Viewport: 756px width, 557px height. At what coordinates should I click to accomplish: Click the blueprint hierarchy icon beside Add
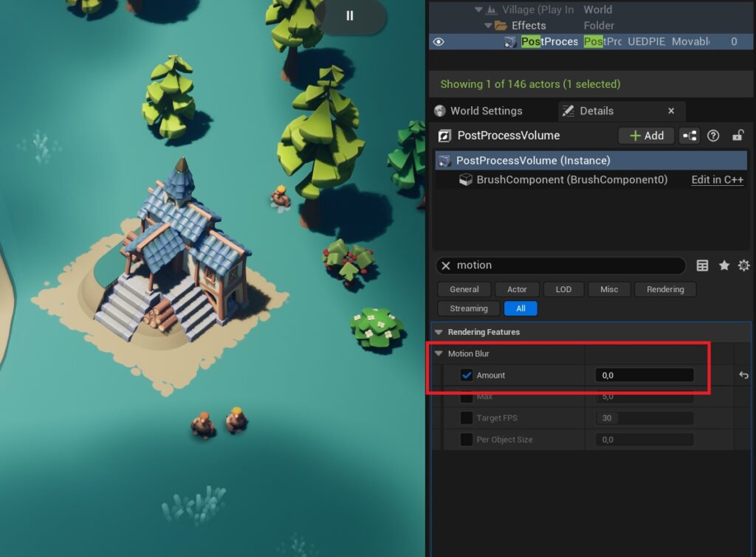point(690,136)
